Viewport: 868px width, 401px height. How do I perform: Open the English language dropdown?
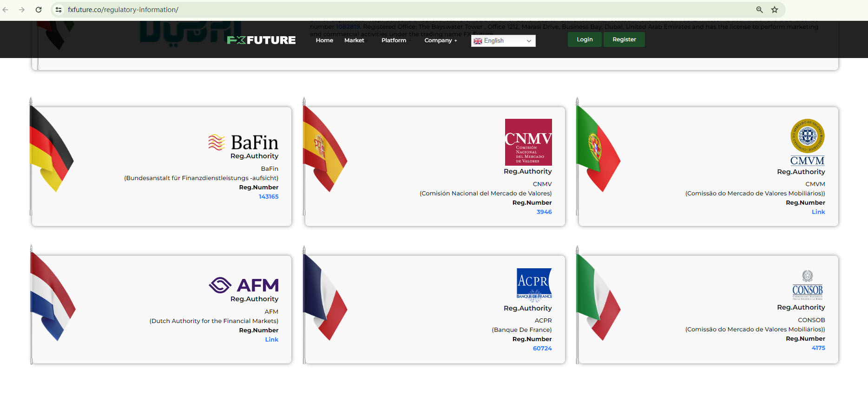point(503,41)
